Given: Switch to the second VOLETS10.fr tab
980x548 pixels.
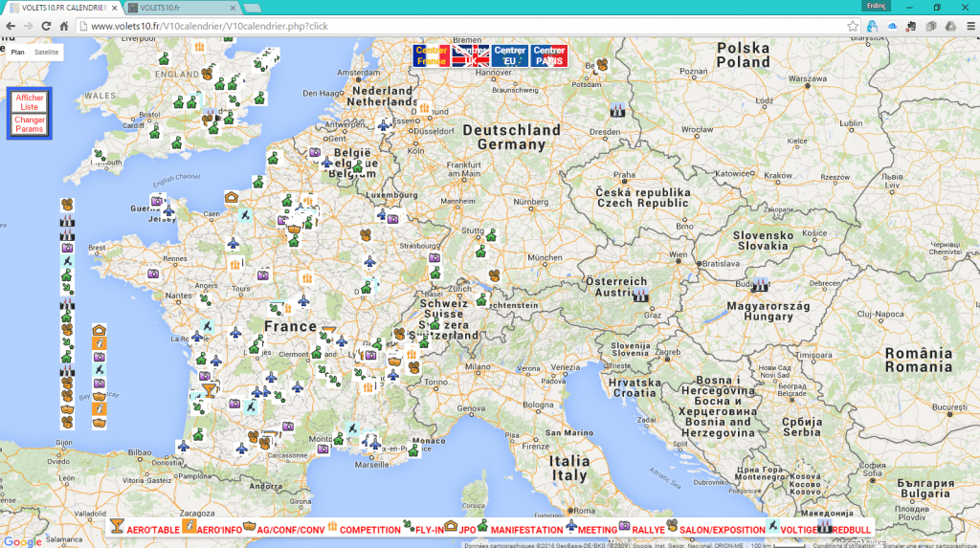Looking at the screenshot, I should point(172,8).
